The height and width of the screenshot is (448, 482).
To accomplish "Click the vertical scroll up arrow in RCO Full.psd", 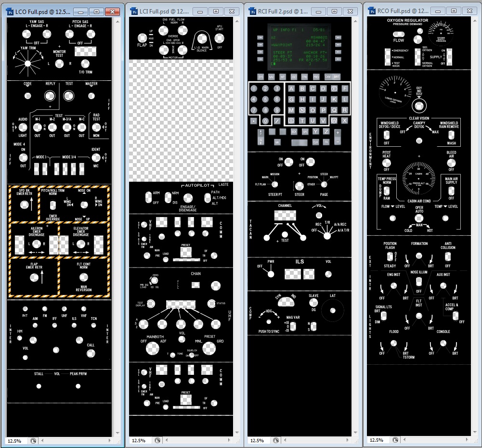I will click(475, 21).
